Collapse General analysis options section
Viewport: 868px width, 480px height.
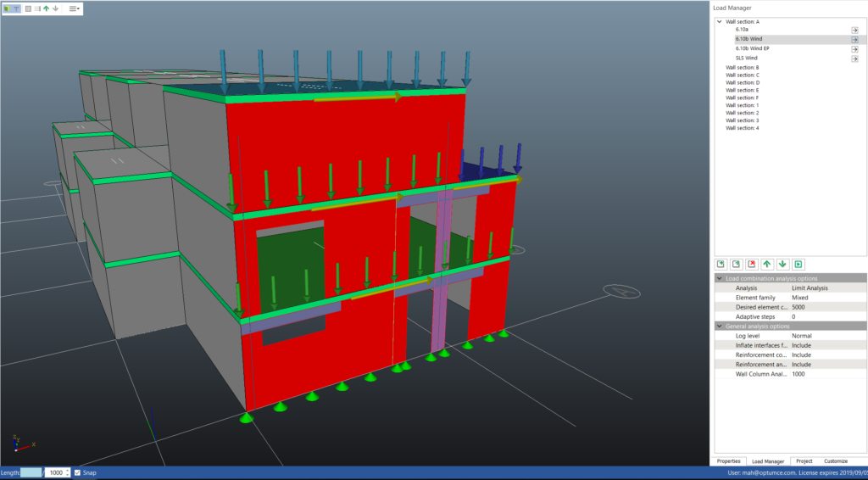click(x=720, y=327)
